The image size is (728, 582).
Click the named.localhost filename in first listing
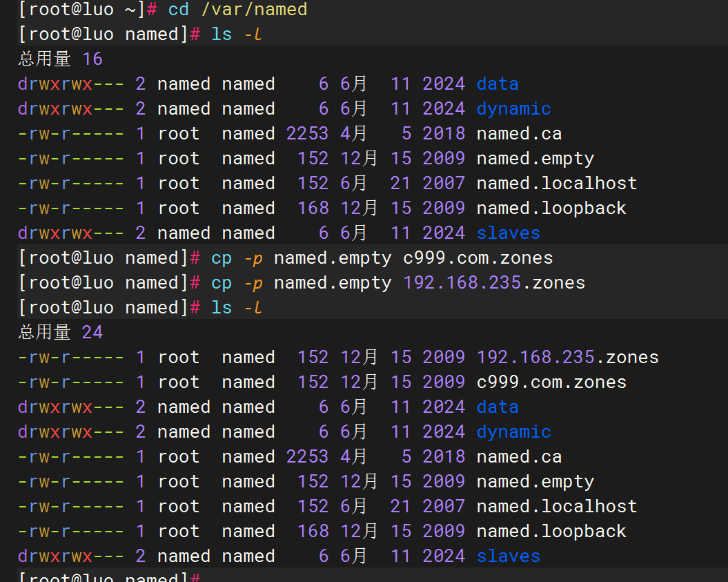(x=556, y=183)
